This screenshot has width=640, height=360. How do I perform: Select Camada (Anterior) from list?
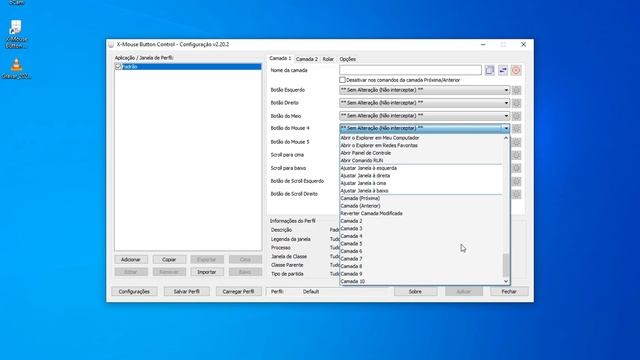(421, 206)
